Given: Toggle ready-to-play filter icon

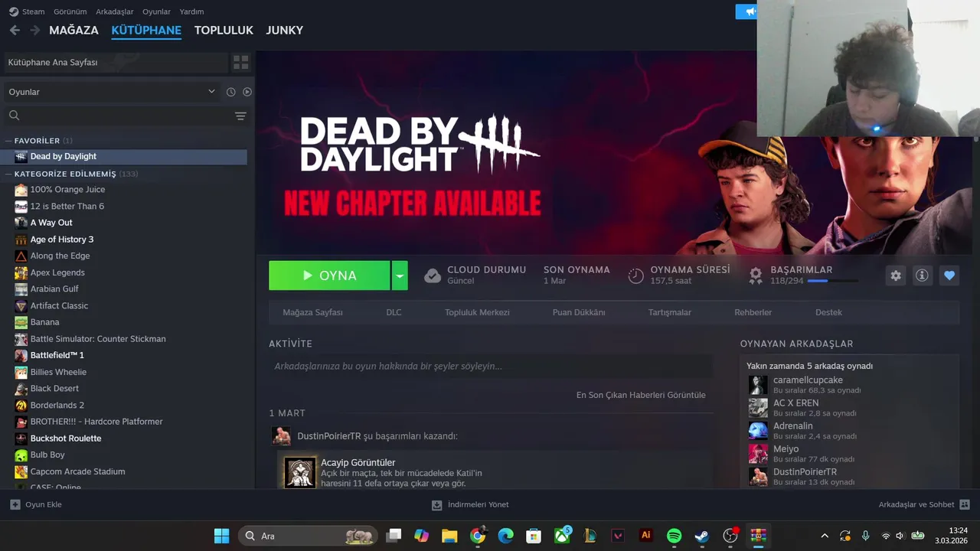Looking at the screenshot, I should click(x=247, y=92).
